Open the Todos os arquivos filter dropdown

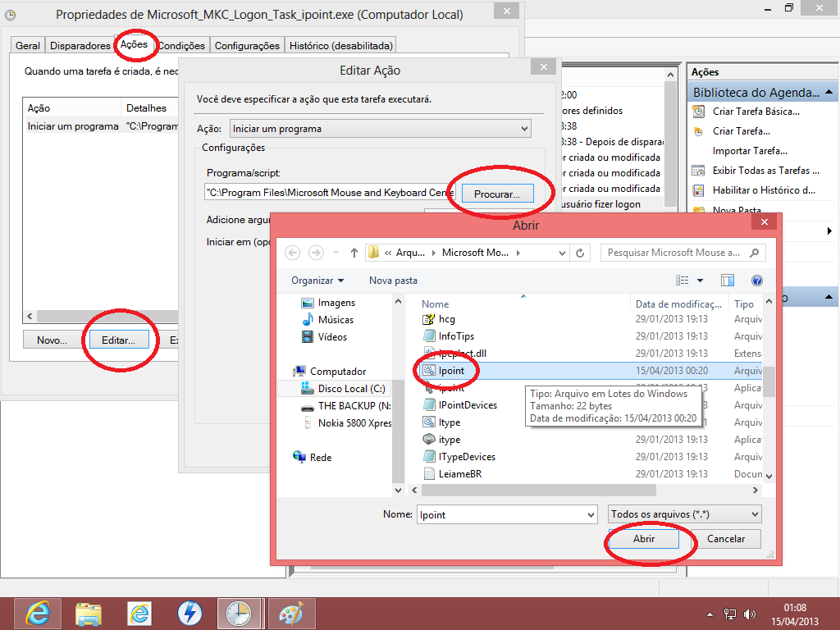pyautogui.click(x=685, y=514)
